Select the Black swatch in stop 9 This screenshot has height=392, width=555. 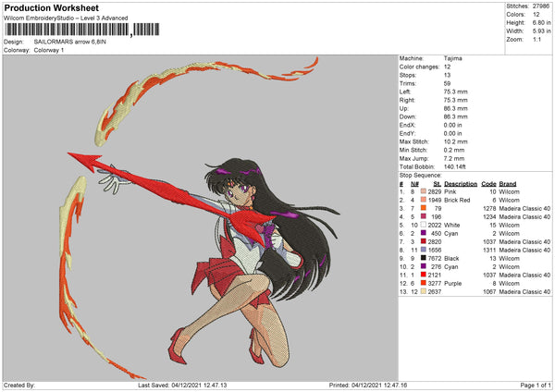coord(424,258)
